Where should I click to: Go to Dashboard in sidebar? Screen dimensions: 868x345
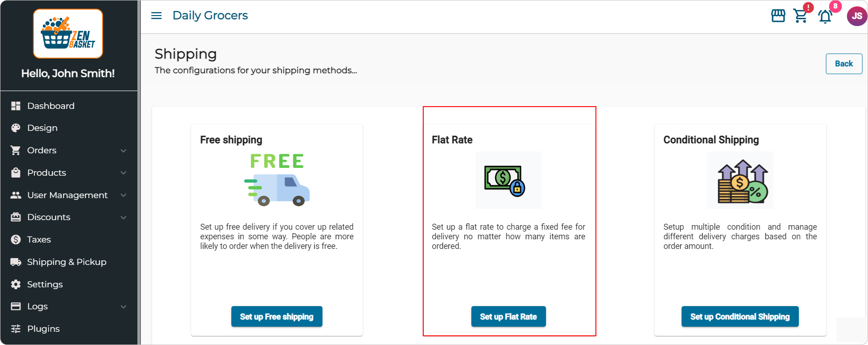coord(50,106)
